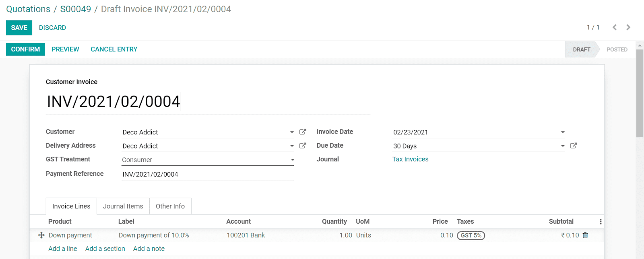Sort by the UoM column header

pyautogui.click(x=363, y=222)
